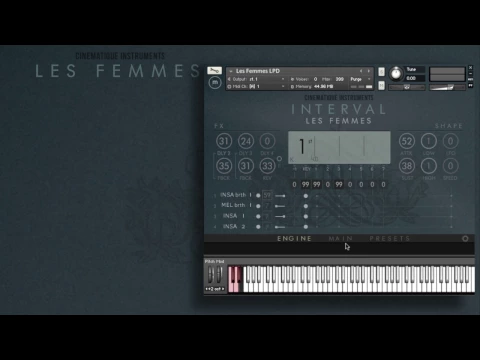
Task: Click the value box on INSA brth row
Action: coord(267,195)
